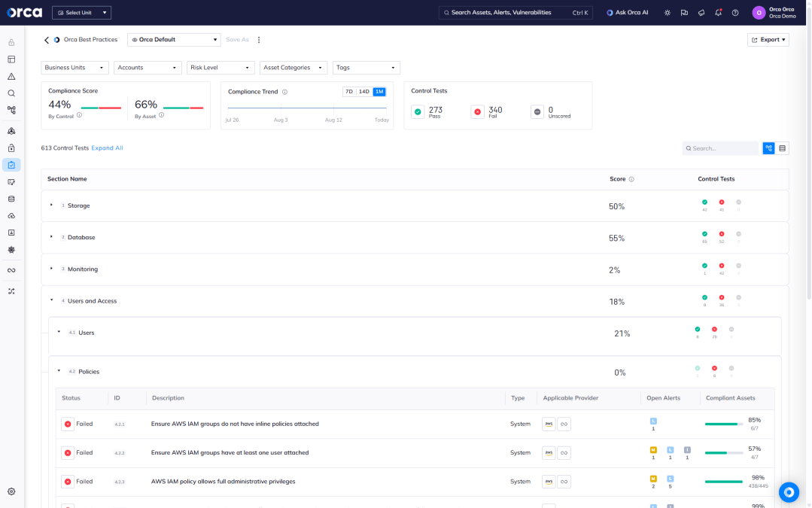Image resolution: width=812 pixels, height=508 pixels.
Task: Click the search magnifier in the left sidebar
Action: coord(11,93)
